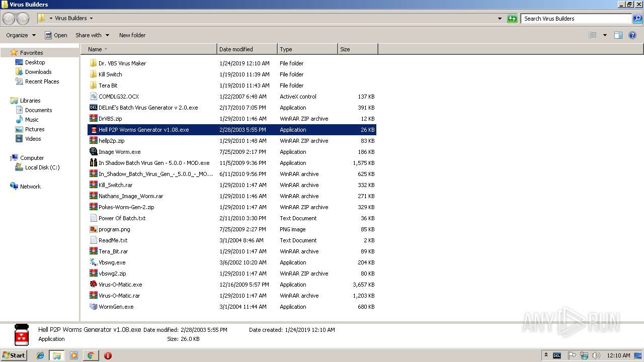Click the New folder button

132,35
